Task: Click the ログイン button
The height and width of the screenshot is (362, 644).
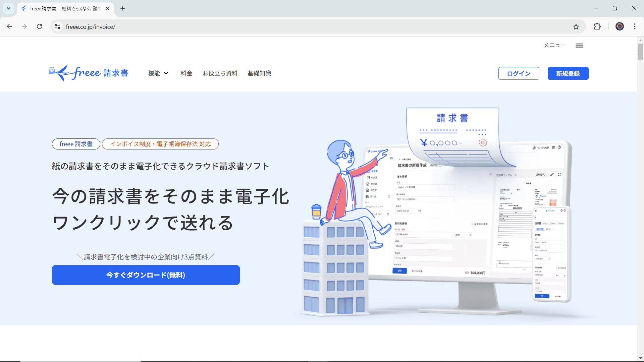Action: (518, 73)
